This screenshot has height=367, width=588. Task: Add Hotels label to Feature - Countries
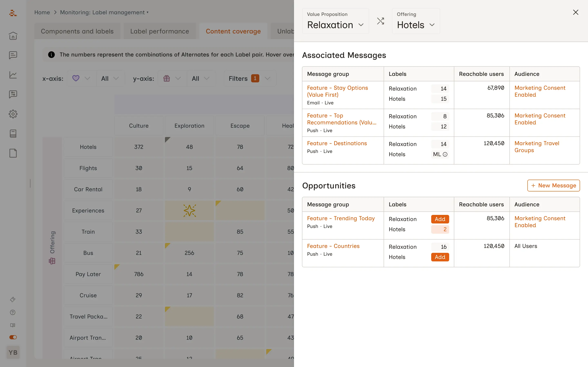pyautogui.click(x=440, y=257)
